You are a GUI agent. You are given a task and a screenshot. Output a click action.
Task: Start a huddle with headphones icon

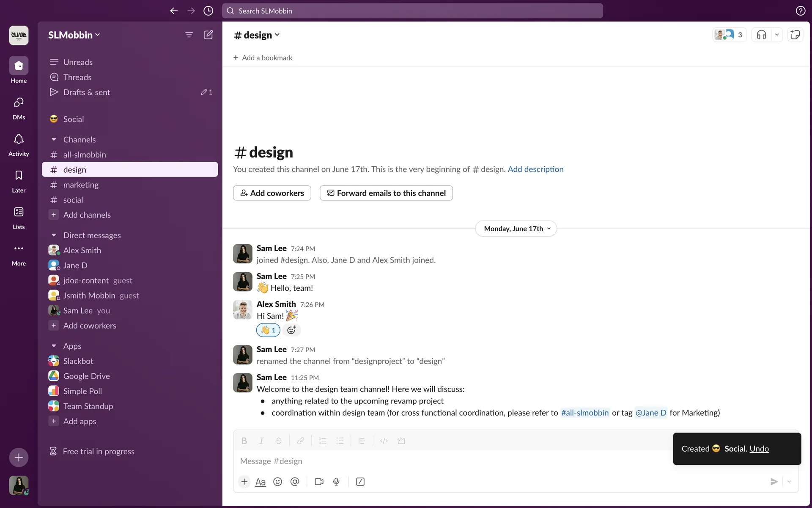[x=761, y=35]
